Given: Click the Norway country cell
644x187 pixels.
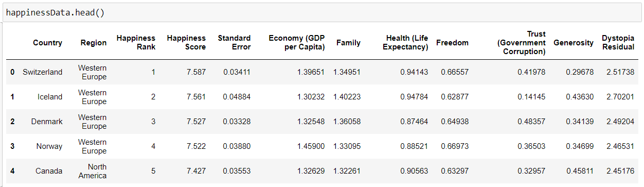Looking at the screenshot, I should (49, 146).
